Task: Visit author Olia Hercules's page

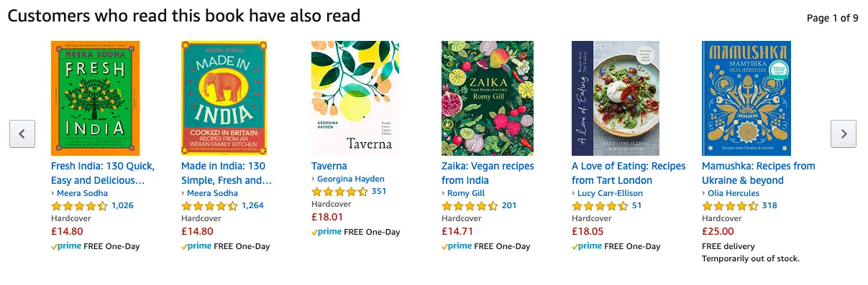Action: tap(734, 193)
